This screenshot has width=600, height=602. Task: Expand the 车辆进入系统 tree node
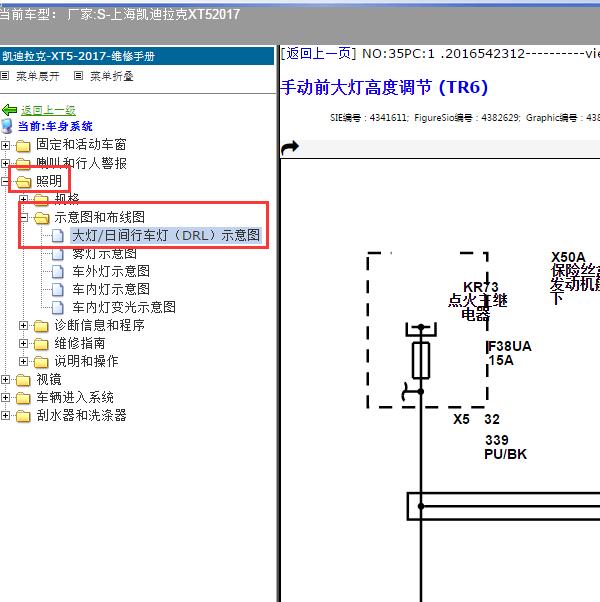click(5, 397)
